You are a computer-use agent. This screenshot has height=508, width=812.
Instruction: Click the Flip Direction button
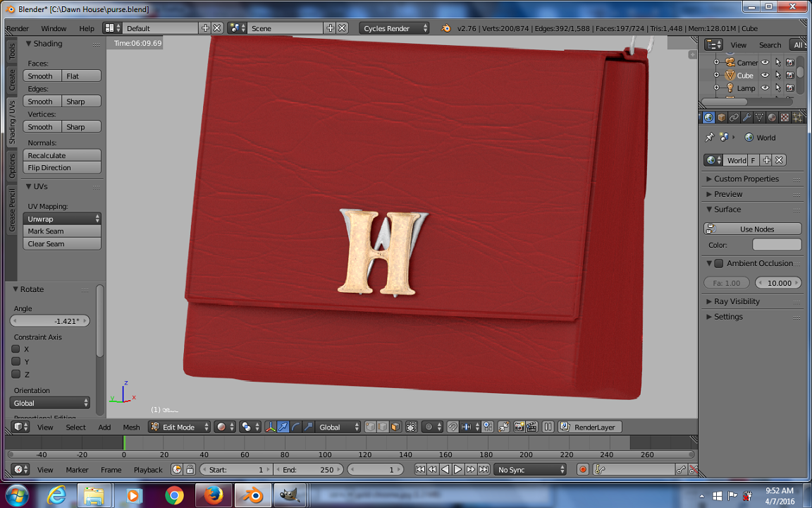pyautogui.click(x=62, y=168)
